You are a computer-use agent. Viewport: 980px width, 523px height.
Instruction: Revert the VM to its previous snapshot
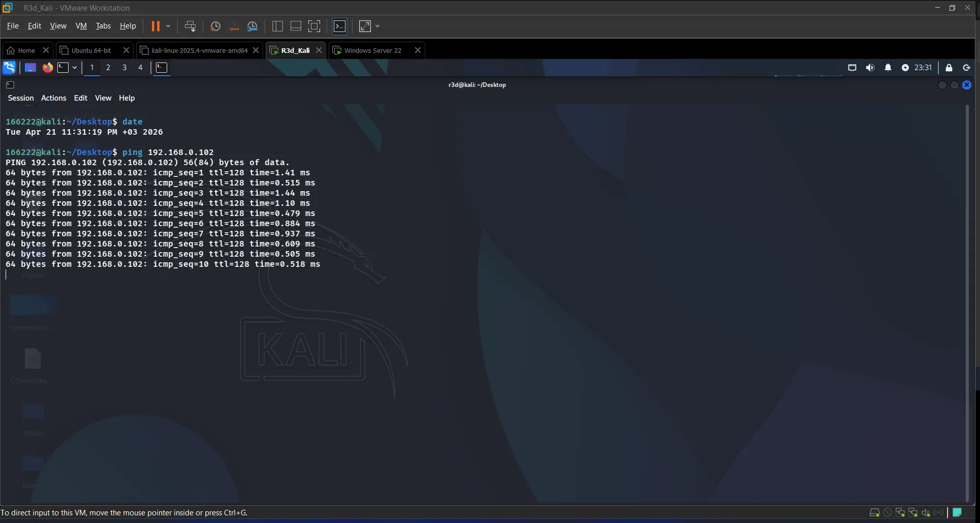coord(234,26)
